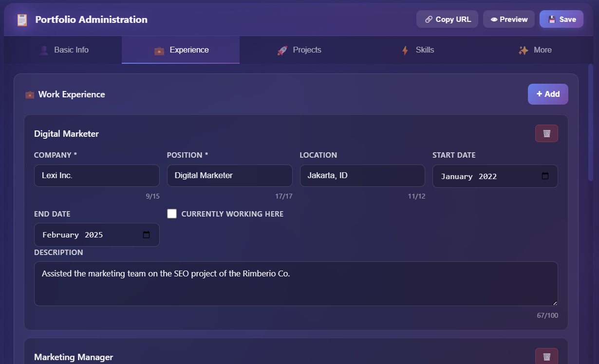The image size is (599, 364).
Task: Click the lightning bolt icon on Skills tab
Action: click(x=405, y=50)
